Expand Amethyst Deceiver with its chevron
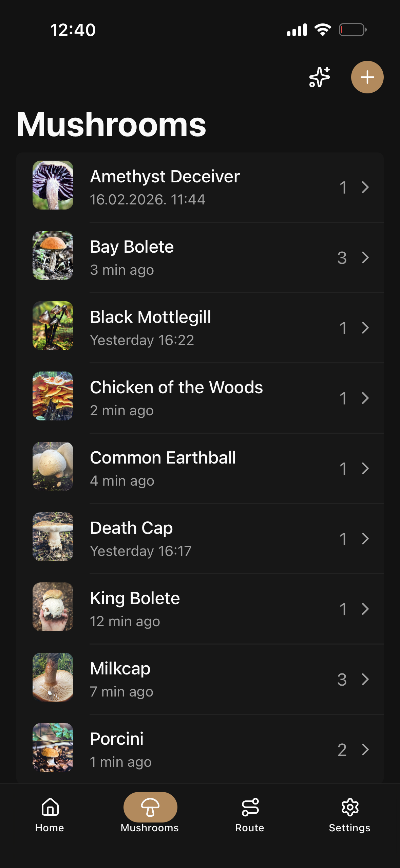Screen dimensions: 400x868 click(x=365, y=187)
